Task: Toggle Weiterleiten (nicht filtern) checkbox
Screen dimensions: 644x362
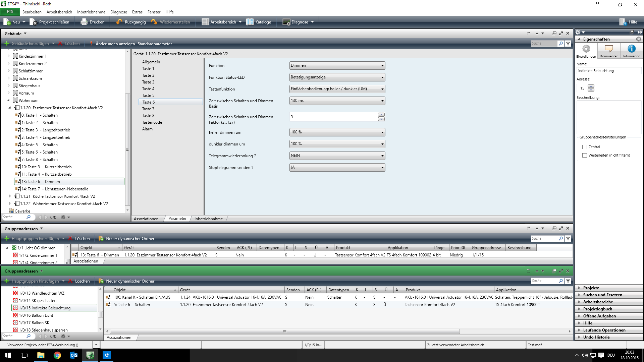Action: pyautogui.click(x=585, y=156)
